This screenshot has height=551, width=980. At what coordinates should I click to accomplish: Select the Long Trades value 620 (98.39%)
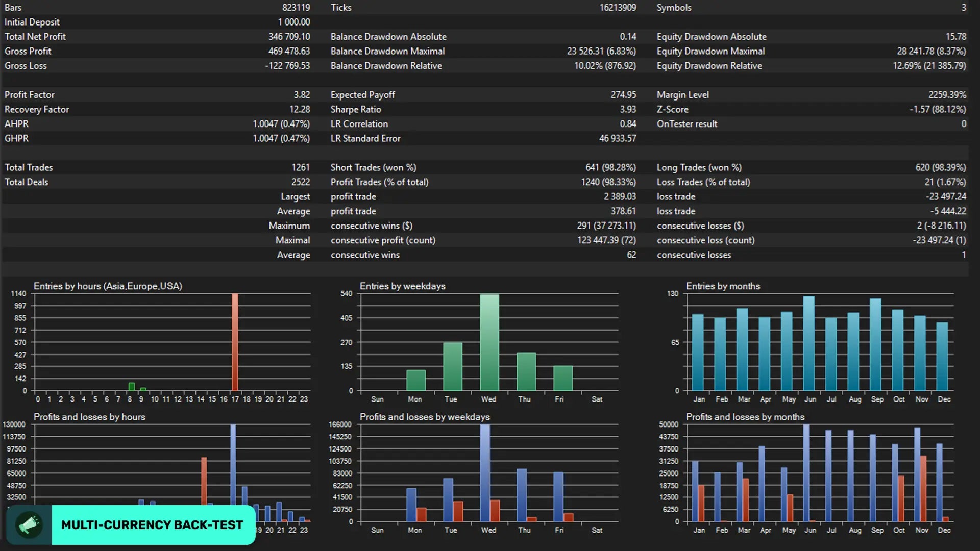point(940,167)
